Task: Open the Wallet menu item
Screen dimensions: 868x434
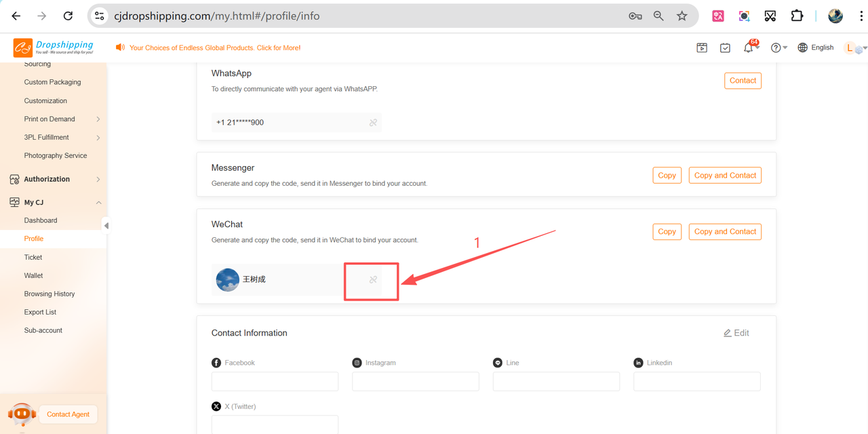Action: (x=33, y=275)
